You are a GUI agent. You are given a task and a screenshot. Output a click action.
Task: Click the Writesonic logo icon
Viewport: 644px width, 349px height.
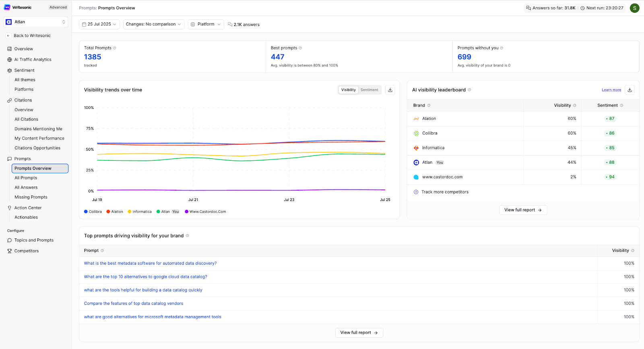[x=7, y=7]
